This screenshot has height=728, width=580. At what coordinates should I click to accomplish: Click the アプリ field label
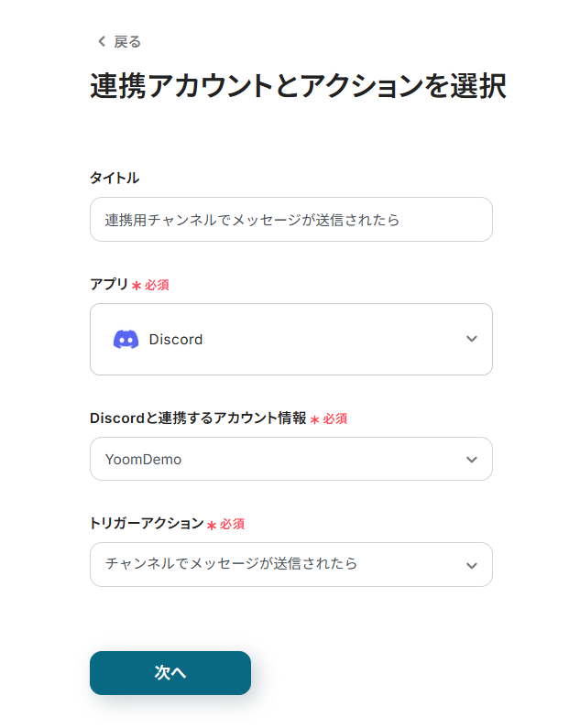pyautogui.click(x=109, y=284)
